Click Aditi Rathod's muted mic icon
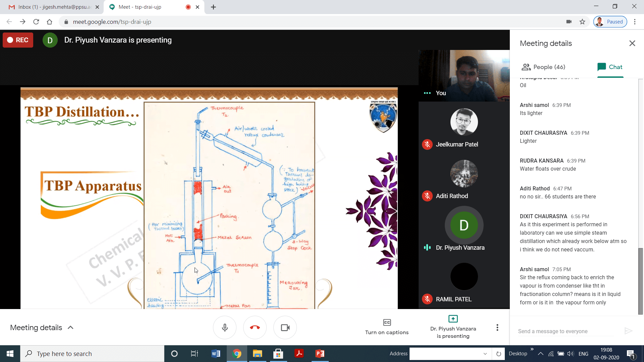Screen dimensions: 644x362 pos(427,196)
